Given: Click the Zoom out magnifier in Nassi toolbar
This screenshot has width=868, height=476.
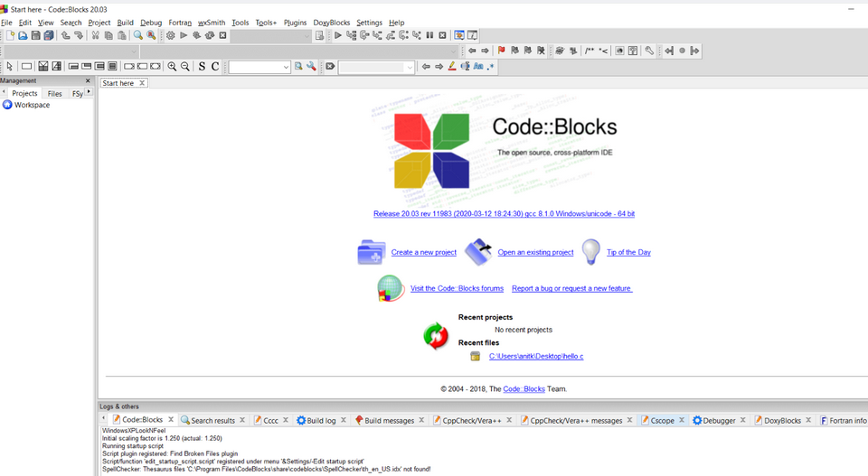Looking at the screenshot, I should click(x=184, y=66).
